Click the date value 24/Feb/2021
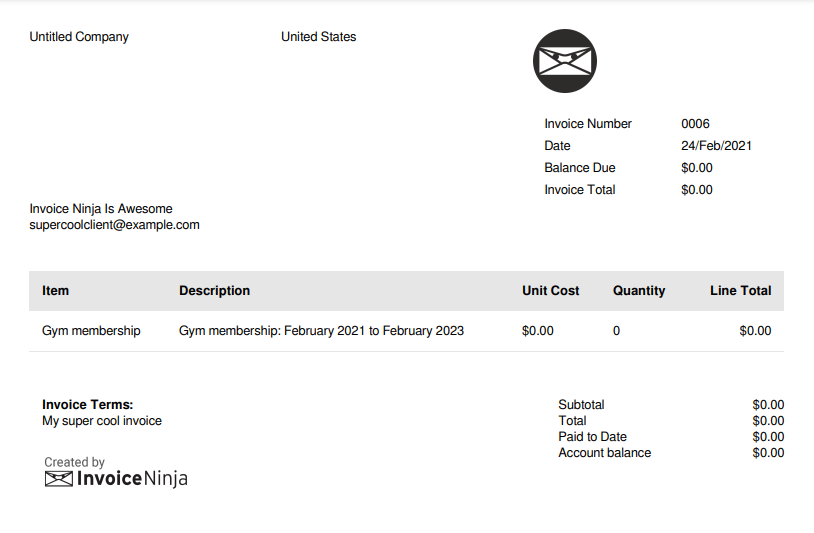814x533 pixels. point(716,146)
